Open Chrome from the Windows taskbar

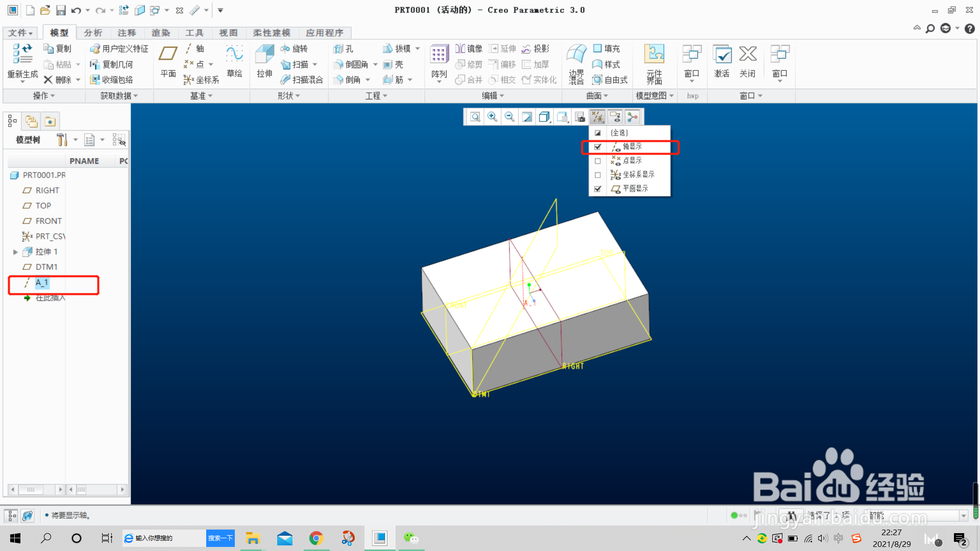pos(316,538)
